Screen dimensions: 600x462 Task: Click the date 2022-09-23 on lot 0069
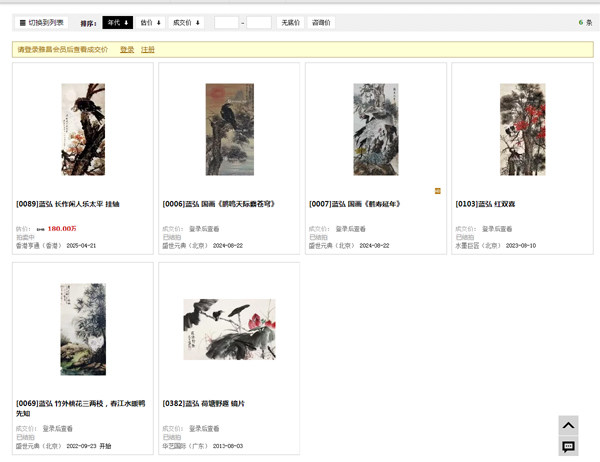[81, 446]
